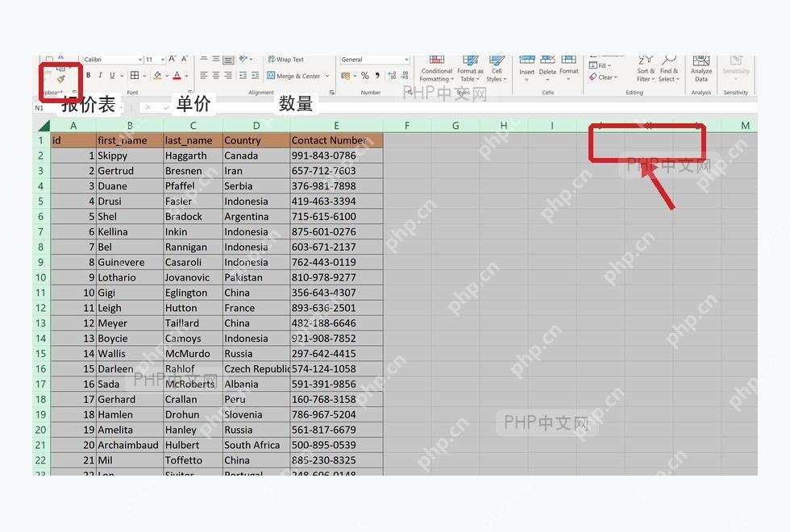Select row 10 header
This screenshot has width=790, height=532.
point(41,277)
